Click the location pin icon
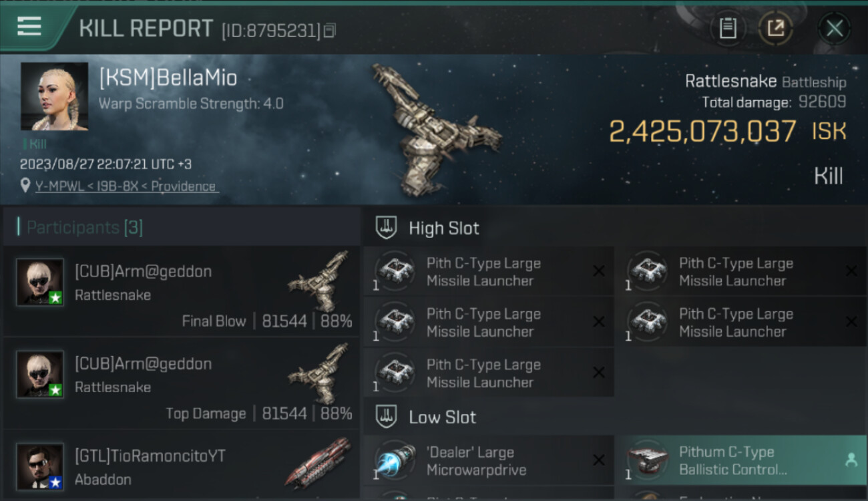 [x=25, y=186]
